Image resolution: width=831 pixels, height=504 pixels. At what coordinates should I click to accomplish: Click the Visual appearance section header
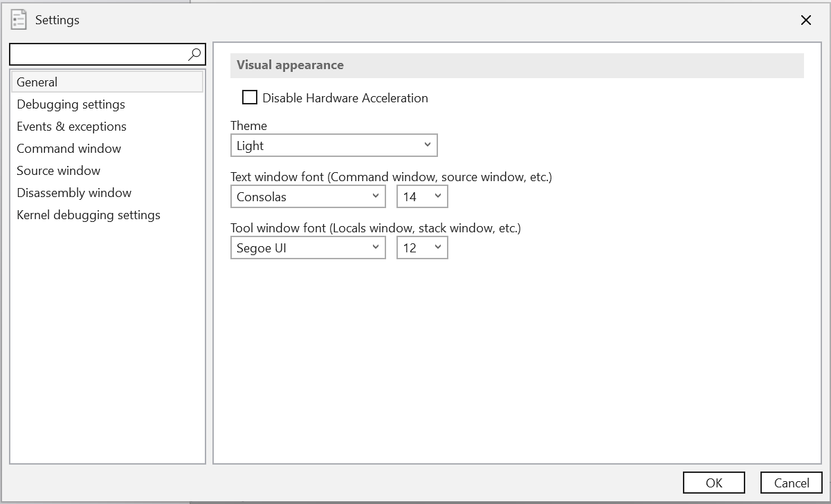click(289, 65)
